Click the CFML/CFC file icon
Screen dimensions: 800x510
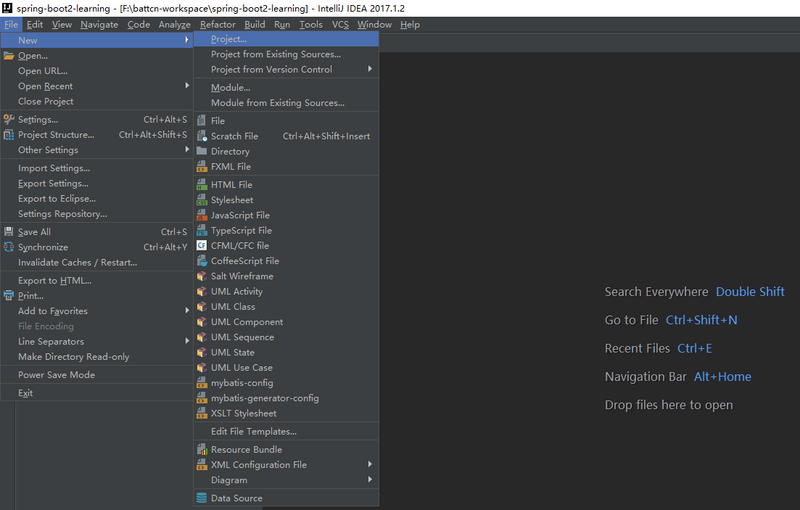[202, 245]
